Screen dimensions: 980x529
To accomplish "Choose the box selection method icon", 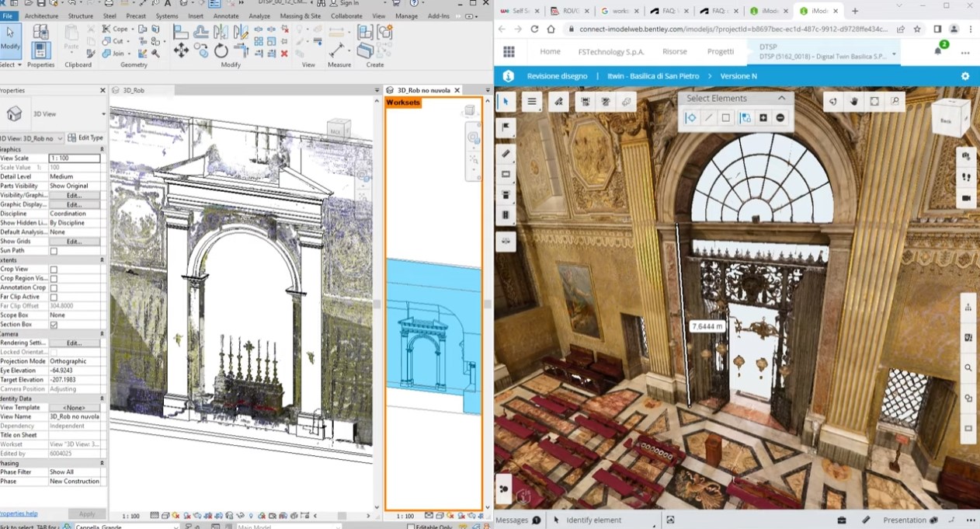I will (726, 118).
